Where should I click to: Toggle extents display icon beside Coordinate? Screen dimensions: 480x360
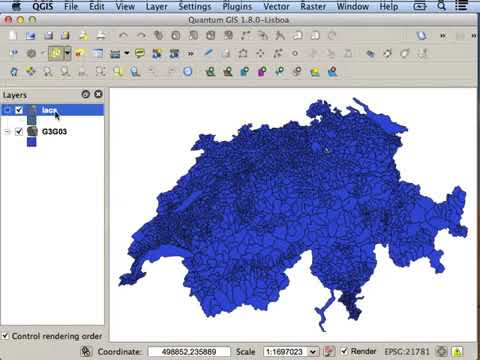(86, 351)
